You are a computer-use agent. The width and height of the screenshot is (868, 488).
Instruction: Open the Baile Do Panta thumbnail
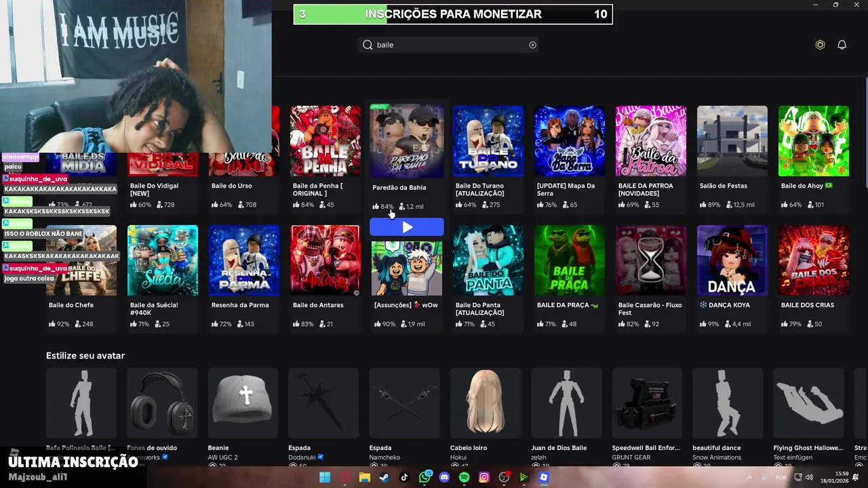(x=488, y=260)
